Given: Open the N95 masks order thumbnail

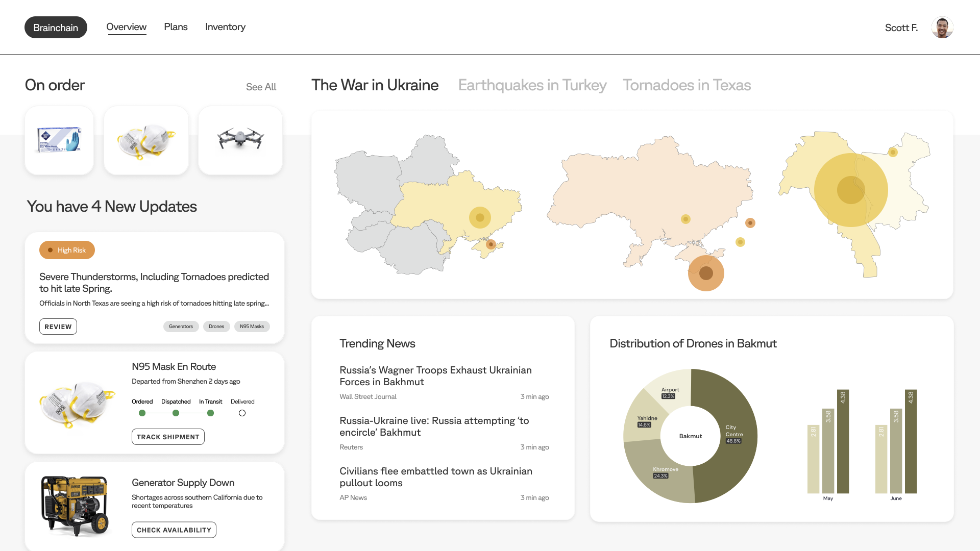Looking at the screenshot, I should coord(146,140).
